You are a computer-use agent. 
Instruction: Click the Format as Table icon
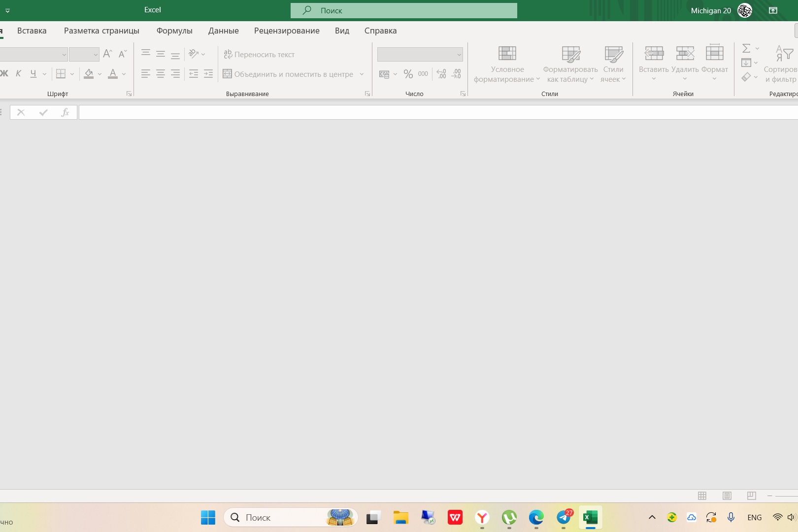pyautogui.click(x=570, y=54)
